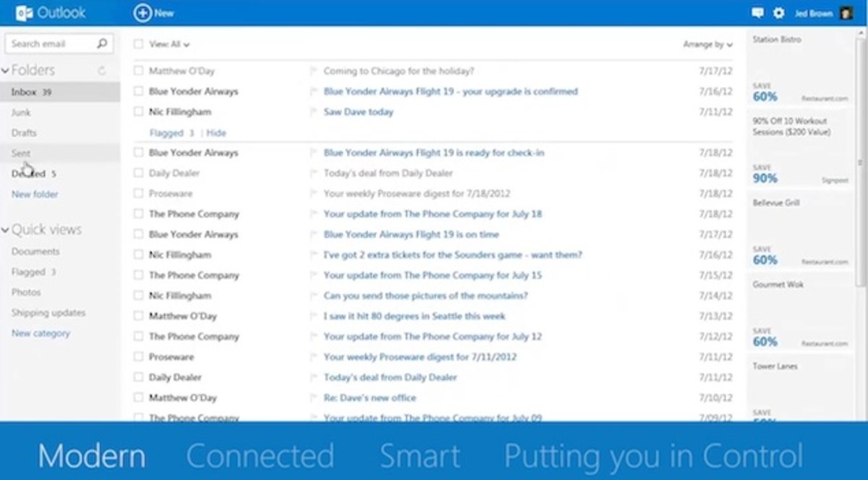Image resolution: width=868 pixels, height=480 pixels.
Task: Check the Flight 19 is on time checkbox
Action: [x=138, y=234]
